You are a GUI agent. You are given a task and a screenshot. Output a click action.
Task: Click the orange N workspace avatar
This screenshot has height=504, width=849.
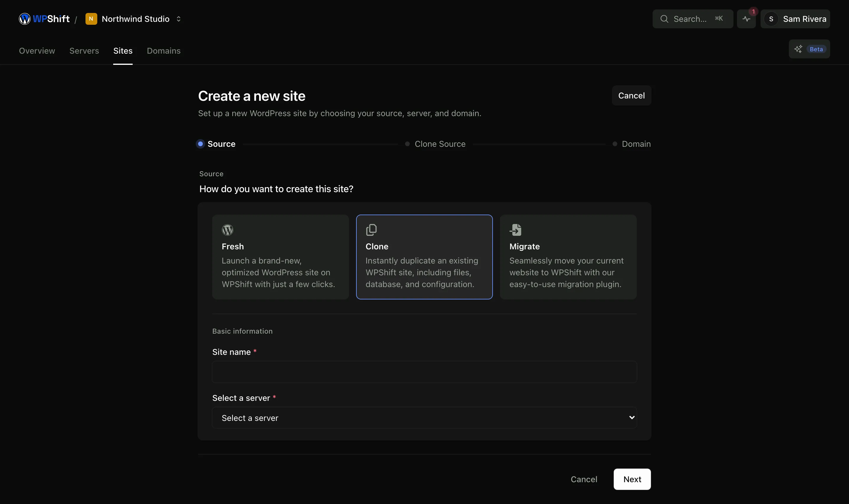(x=91, y=19)
